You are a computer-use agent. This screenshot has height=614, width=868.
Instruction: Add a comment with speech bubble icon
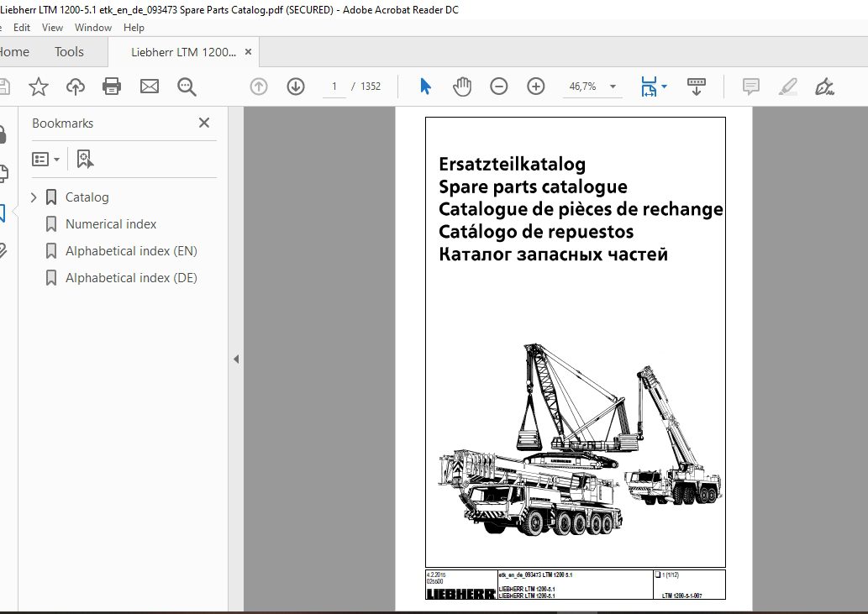(x=750, y=87)
